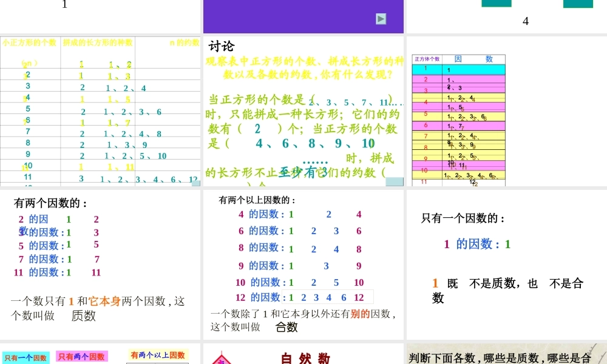Click the 拼成的长方形的种数 column header

[x=98, y=42]
